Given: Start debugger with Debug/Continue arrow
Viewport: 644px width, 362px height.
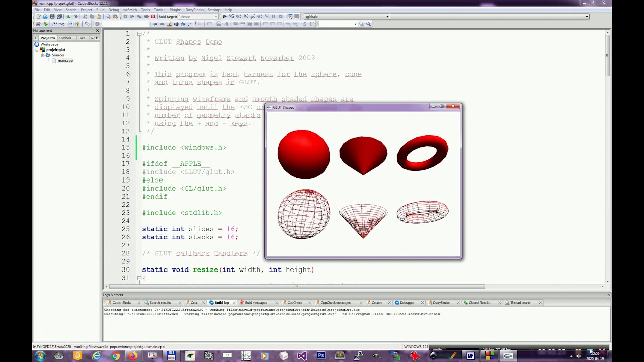Looking at the screenshot, I should 225,16.
